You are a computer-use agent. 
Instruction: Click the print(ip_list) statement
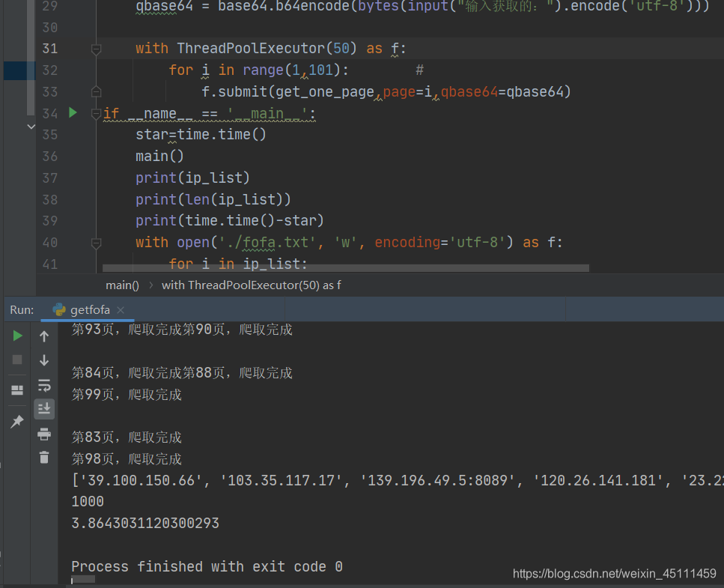[x=192, y=178]
